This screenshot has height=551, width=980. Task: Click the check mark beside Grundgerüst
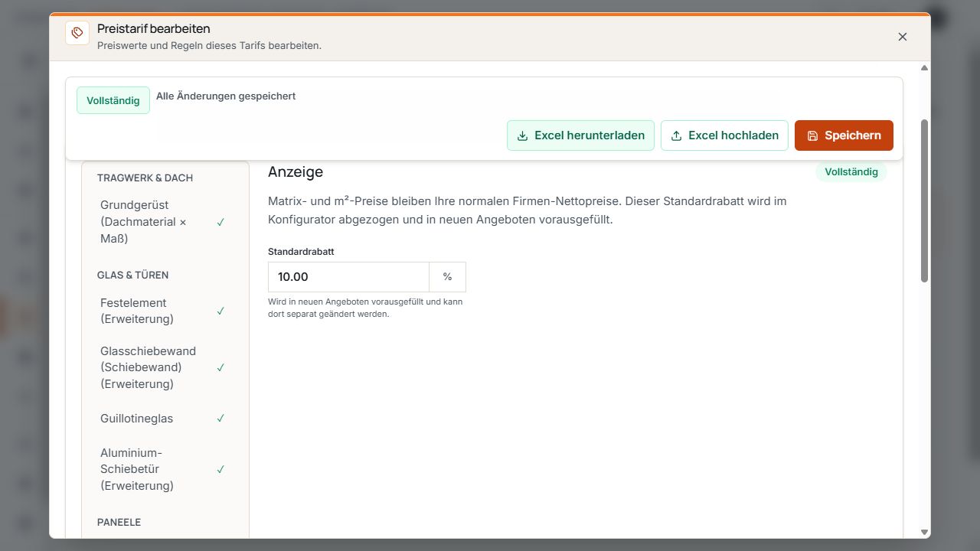tap(220, 222)
